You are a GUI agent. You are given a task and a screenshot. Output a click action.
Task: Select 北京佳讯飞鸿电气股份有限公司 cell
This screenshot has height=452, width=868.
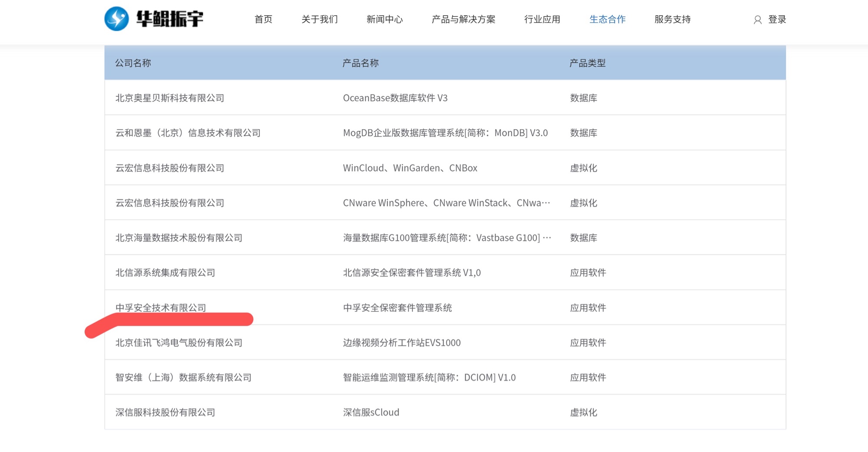point(179,343)
